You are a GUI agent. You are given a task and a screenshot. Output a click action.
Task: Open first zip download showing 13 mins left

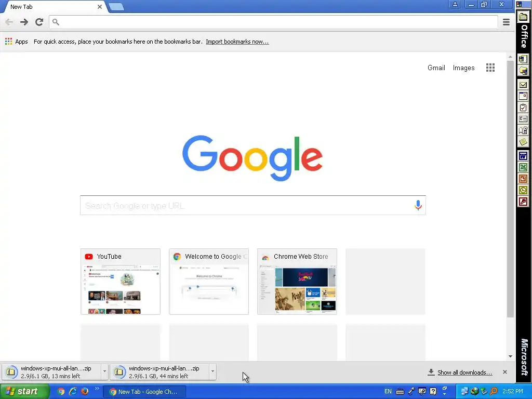[x=52, y=372]
